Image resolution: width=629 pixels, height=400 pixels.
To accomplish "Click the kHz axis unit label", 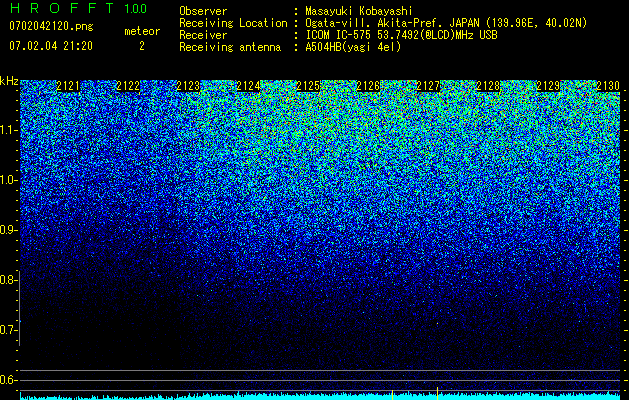I will pyautogui.click(x=9, y=81).
